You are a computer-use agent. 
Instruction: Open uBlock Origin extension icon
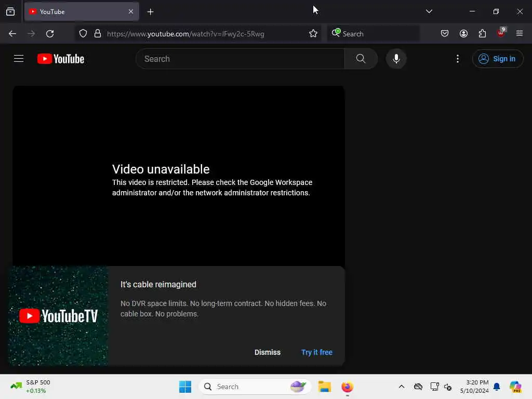pos(501,33)
